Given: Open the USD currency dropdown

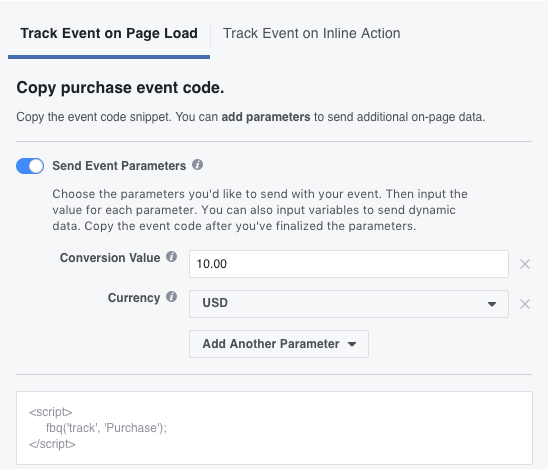Looking at the screenshot, I should tap(349, 304).
